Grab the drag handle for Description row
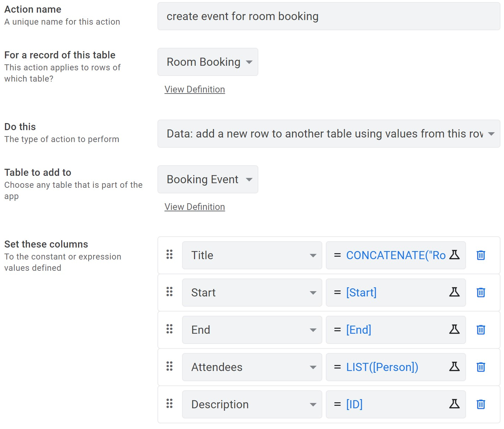Viewport: 504px width, 429px height. pos(169,404)
